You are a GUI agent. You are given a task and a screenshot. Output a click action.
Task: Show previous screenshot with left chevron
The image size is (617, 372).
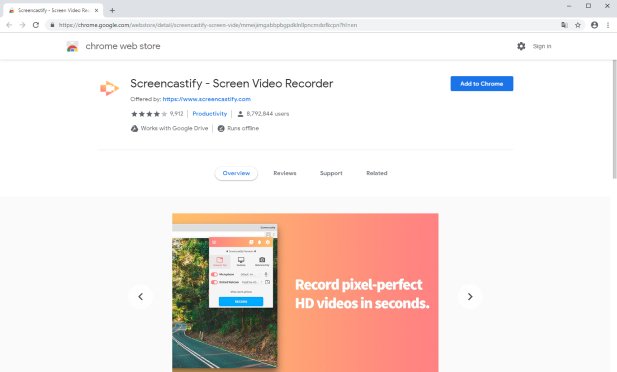tap(140, 296)
